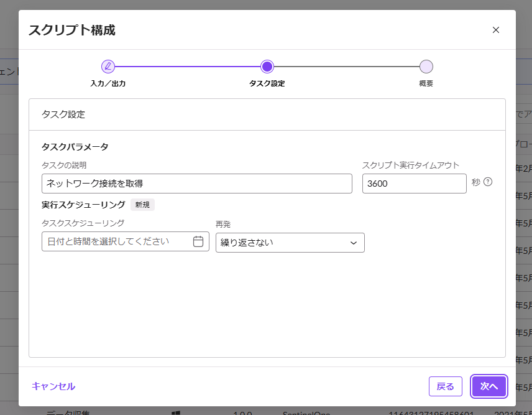Open the calendar date picker icon
Image resolution: width=532 pixels, height=415 pixels.
pyautogui.click(x=198, y=241)
